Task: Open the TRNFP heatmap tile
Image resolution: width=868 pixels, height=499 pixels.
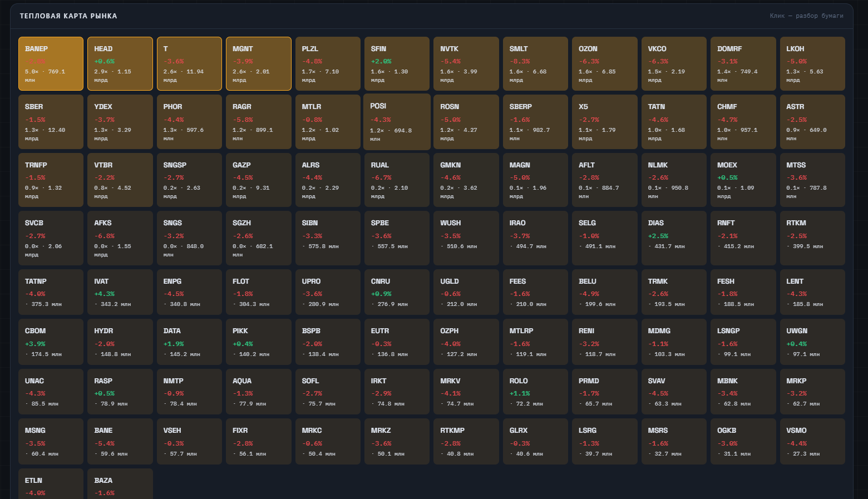Action: point(51,180)
